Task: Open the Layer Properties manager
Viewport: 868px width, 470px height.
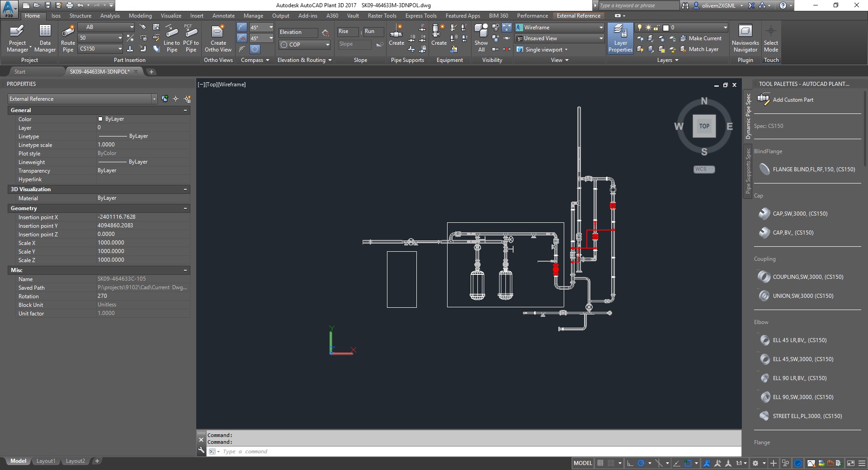Action: (x=620, y=38)
